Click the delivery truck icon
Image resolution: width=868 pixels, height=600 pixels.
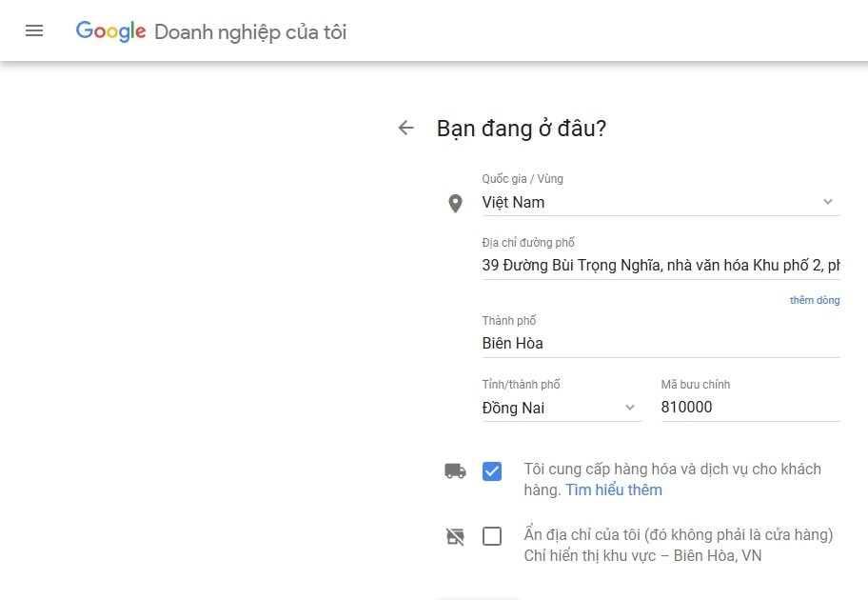(455, 470)
